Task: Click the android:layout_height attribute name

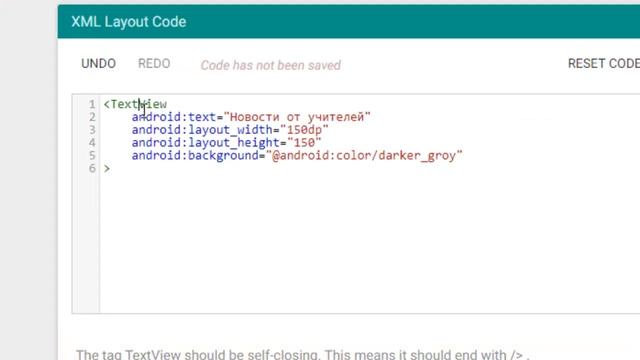Action: point(206,142)
